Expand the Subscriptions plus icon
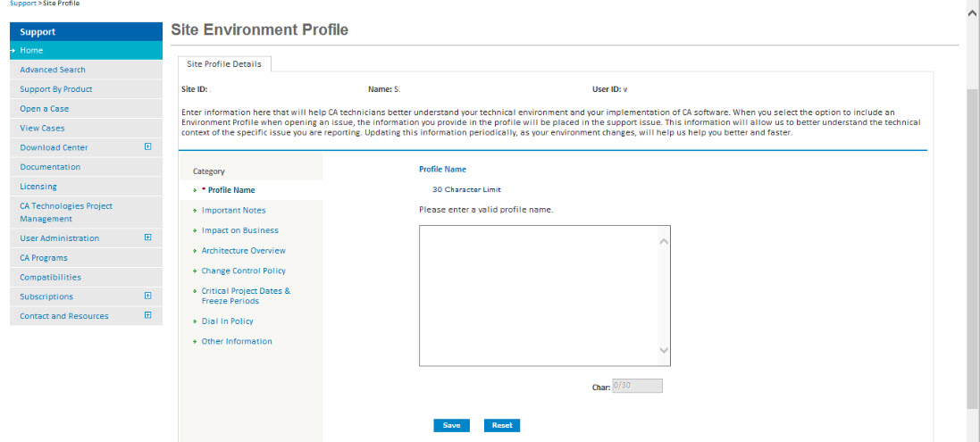 [148, 296]
